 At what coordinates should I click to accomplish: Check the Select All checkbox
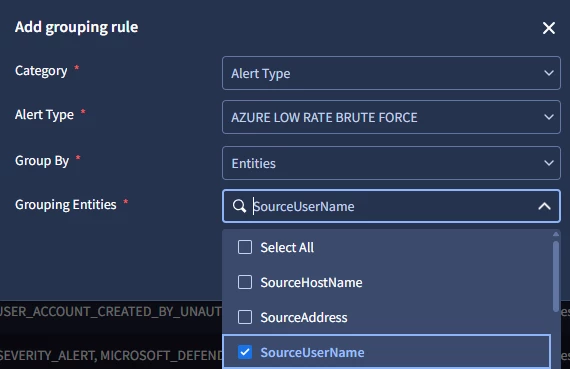point(245,247)
